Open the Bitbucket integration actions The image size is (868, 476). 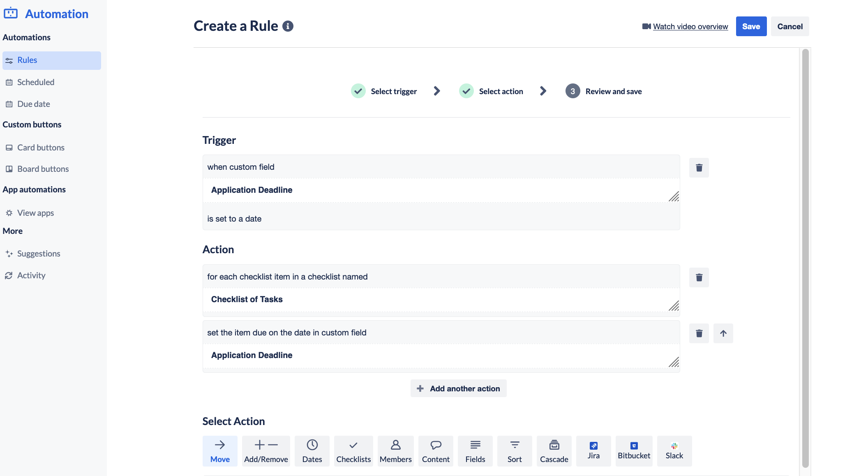(634, 451)
